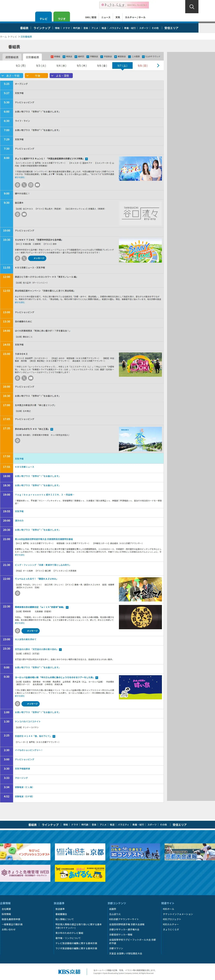Open YouTube icon for きょうと経済テラス キュンと！
This screenshot has height=980, width=215.
[37, 185]
